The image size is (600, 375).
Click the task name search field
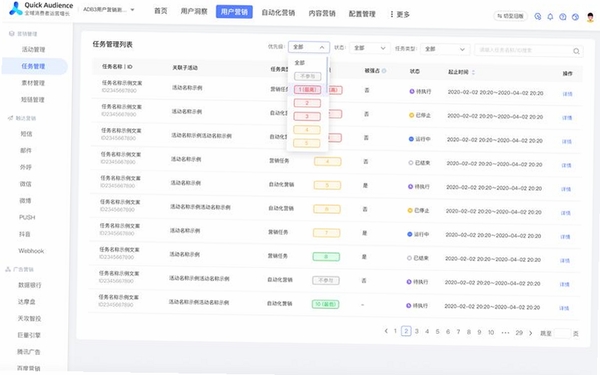(528, 50)
